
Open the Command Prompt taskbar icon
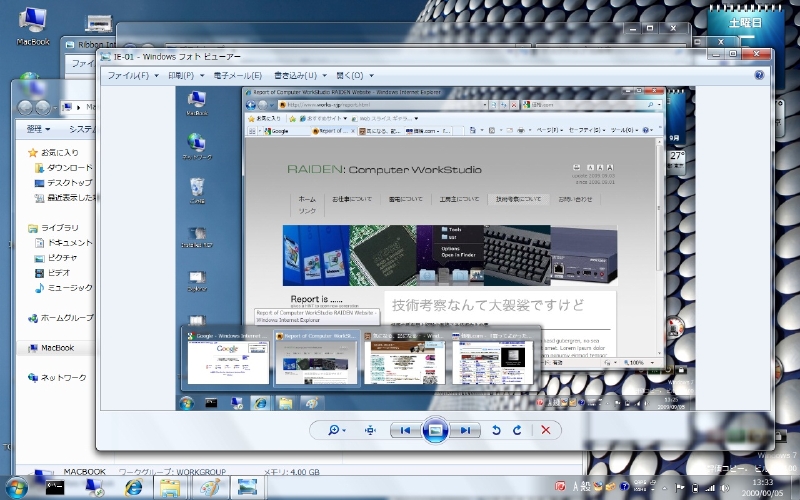pyautogui.click(x=55, y=488)
